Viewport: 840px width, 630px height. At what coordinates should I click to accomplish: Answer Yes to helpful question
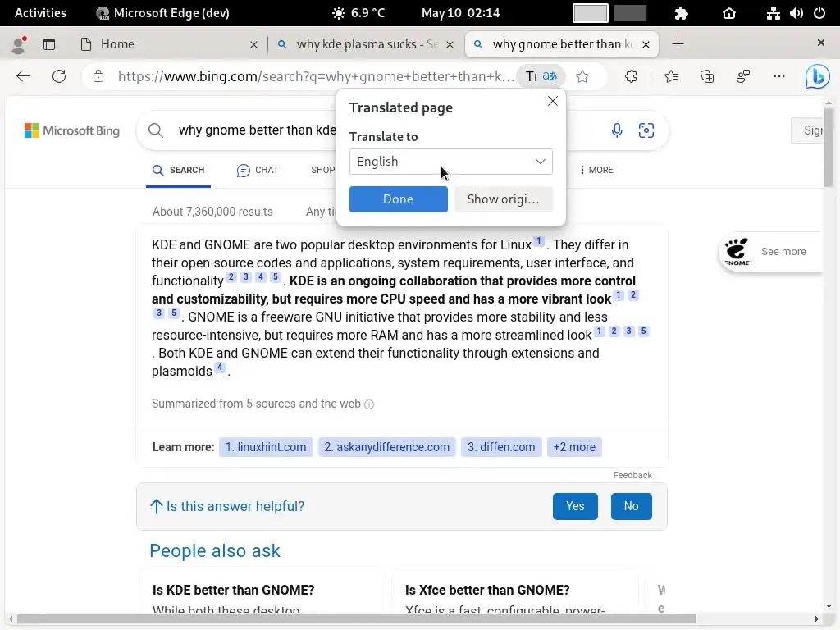(575, 506)
